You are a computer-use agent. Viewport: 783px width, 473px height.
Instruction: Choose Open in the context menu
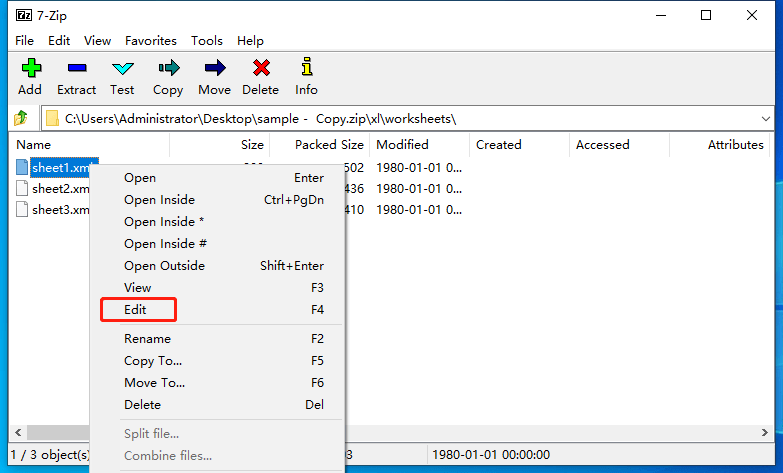218,178
